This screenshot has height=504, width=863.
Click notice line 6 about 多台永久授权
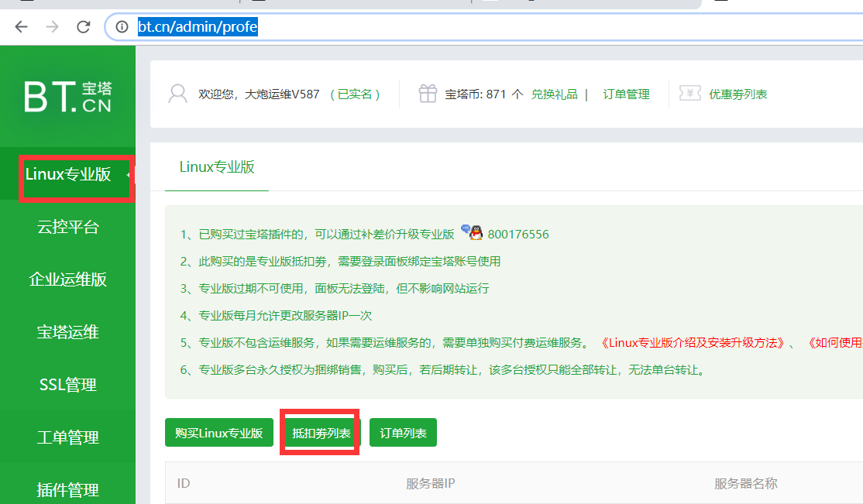tap(443, 370)
